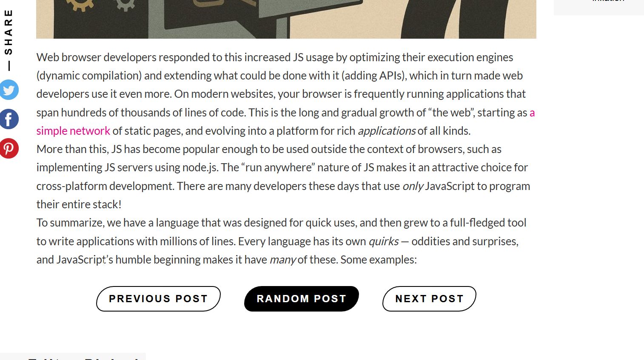The width and height of the screenshot is (644, 360).
Task: Share the article on Facebook
Action: (9, 119)
